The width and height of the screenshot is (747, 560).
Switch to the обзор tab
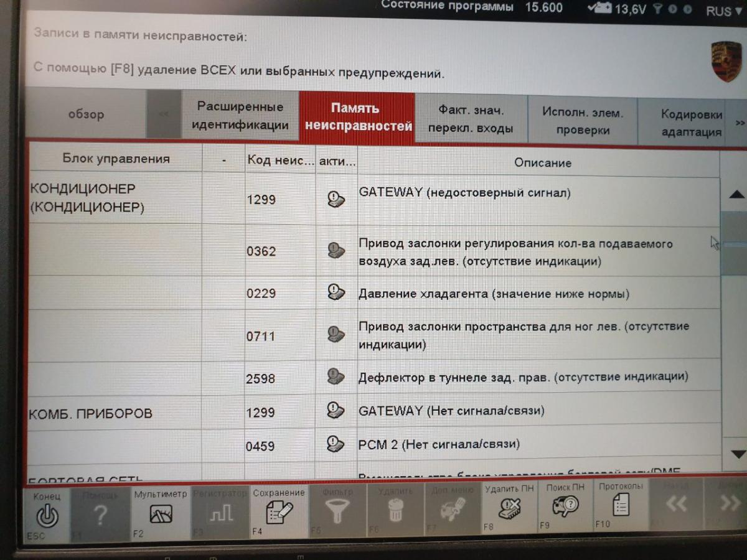point(86,114)
